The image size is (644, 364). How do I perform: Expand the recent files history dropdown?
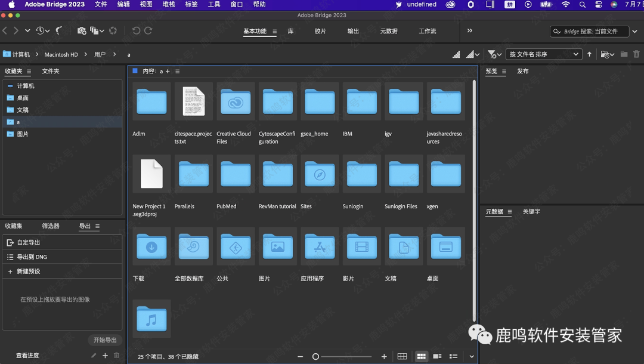43,30
